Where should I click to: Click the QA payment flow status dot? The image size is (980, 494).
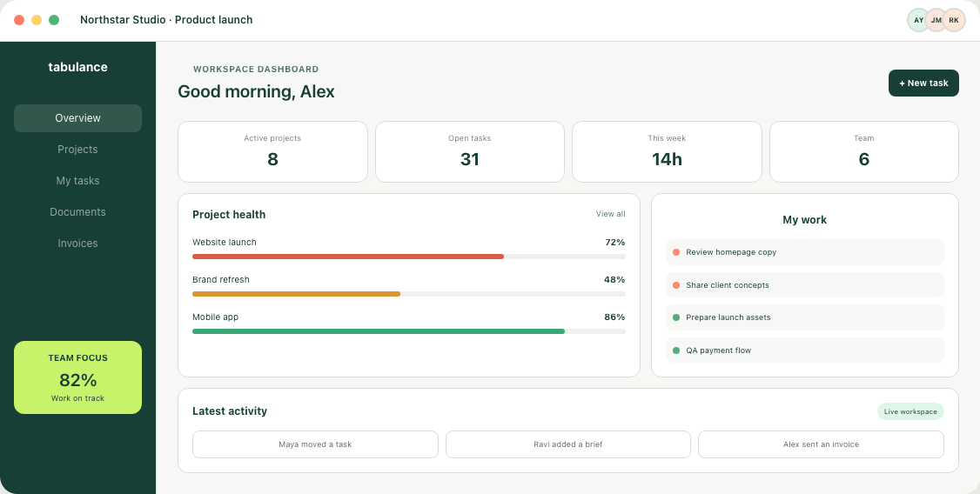pos(675,350)
